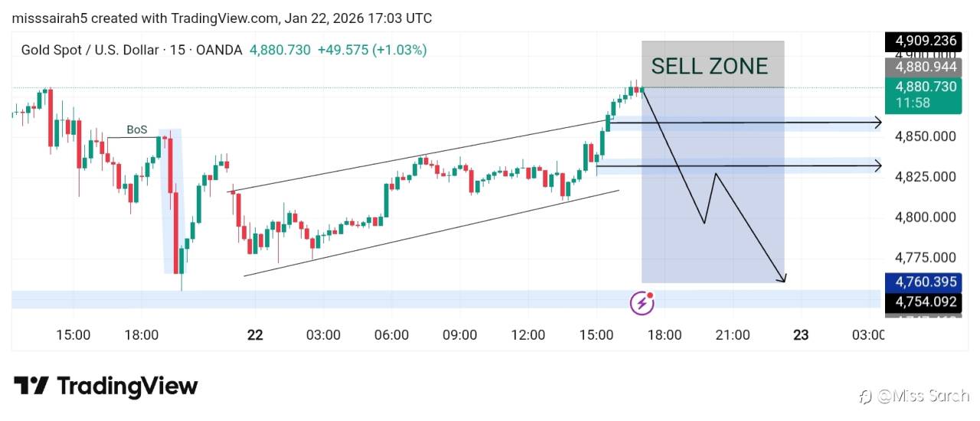
Task: Click the 4,909.236 black price label
Action: click(x=923, y=41)
